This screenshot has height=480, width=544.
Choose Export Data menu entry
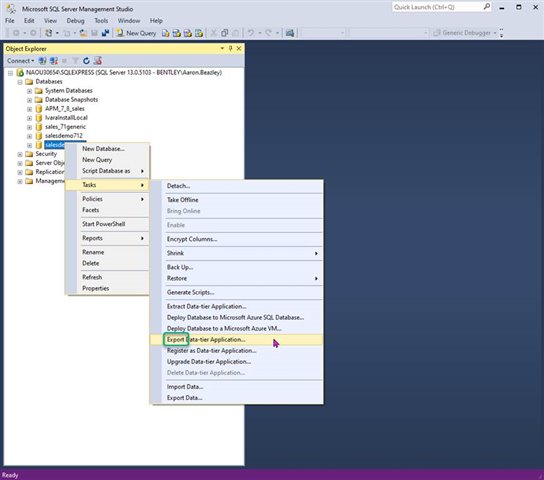(x=236, y=398)
